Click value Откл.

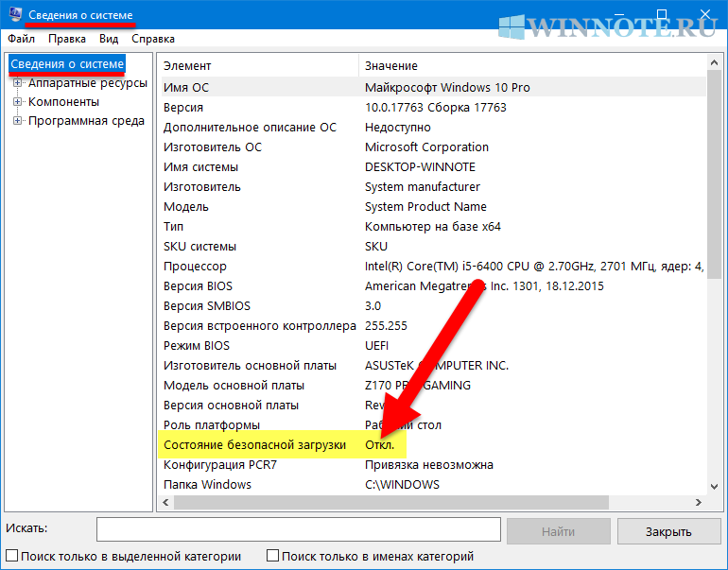[379, 445]
